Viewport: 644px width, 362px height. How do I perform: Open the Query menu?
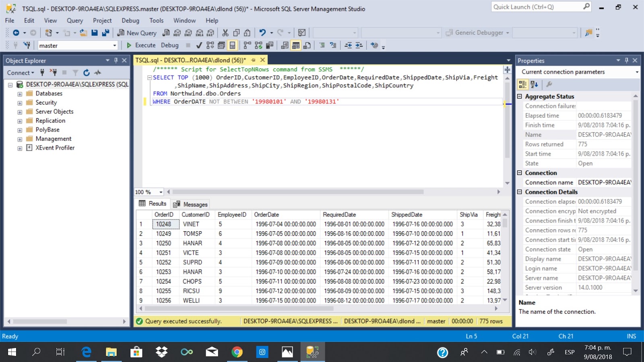[74, 21]
